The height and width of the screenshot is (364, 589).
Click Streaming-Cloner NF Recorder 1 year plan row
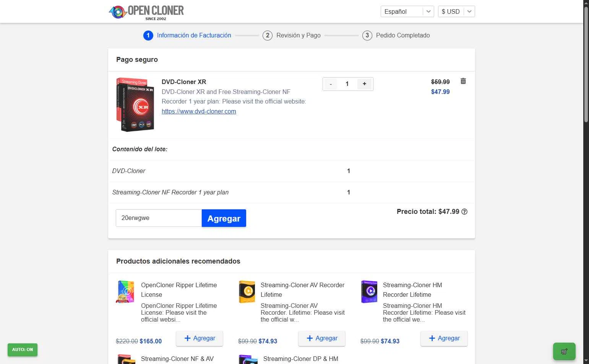click(291, 193)
